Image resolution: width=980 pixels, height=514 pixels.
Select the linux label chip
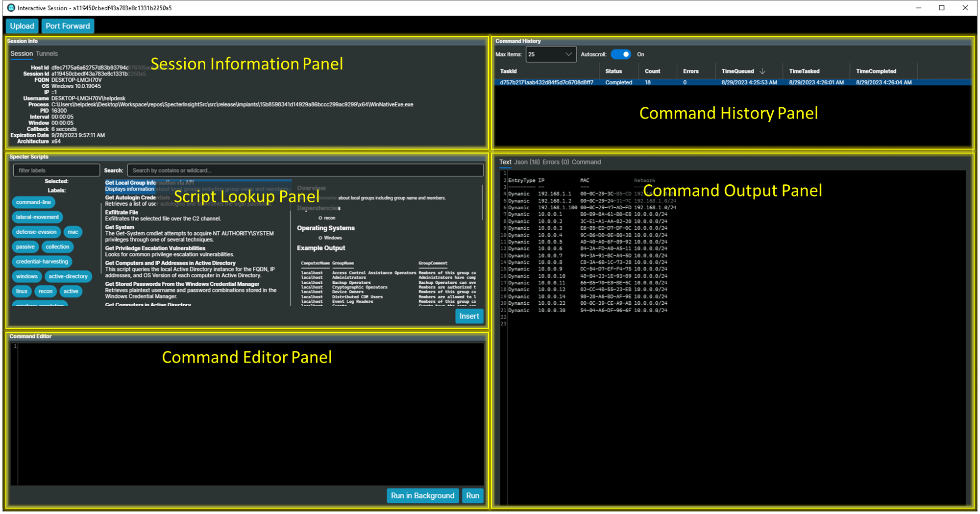coord(22,292)
